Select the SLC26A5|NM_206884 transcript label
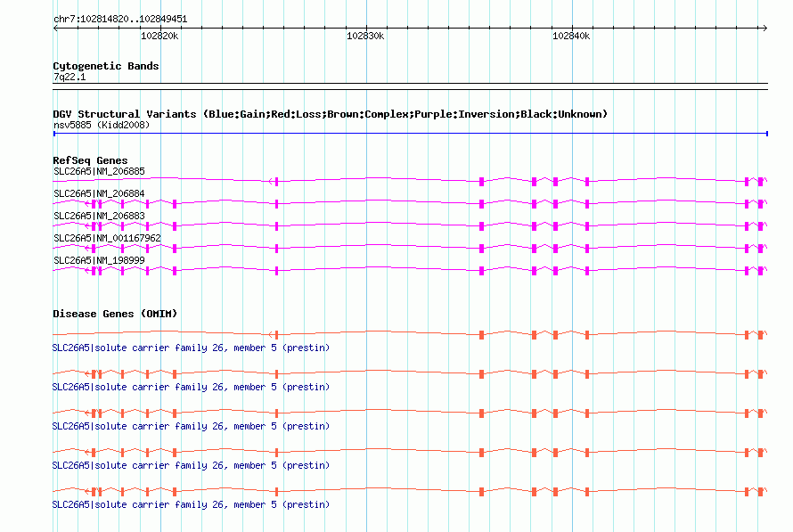Image resolution: width=793 pixels, height=532 pixels. [x=99, y=193]
